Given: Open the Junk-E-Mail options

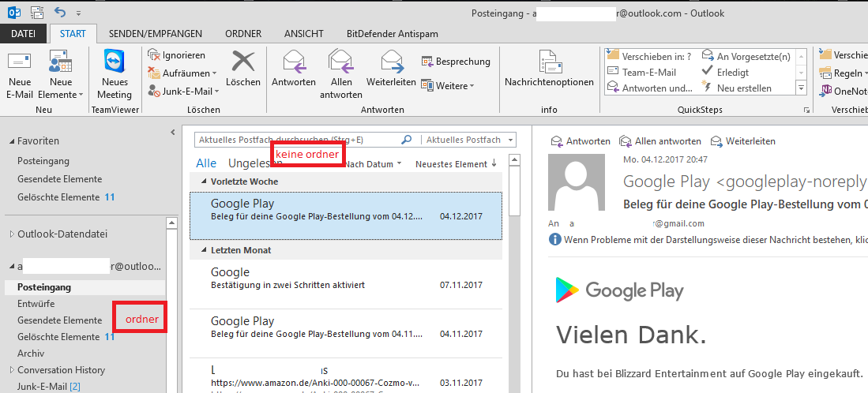Looking at the screenshot, I should tap(183, 91).
